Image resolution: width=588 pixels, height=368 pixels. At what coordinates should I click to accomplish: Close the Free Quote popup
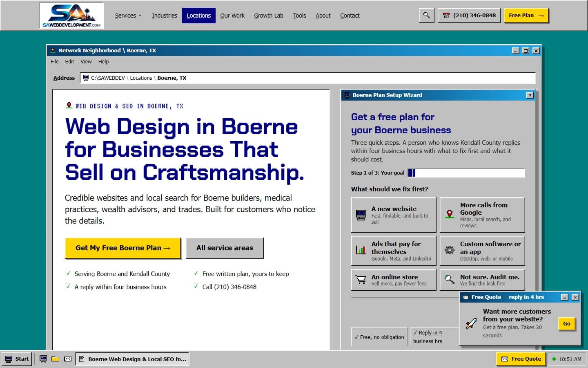pyautogui.click(x=575, y=297)
